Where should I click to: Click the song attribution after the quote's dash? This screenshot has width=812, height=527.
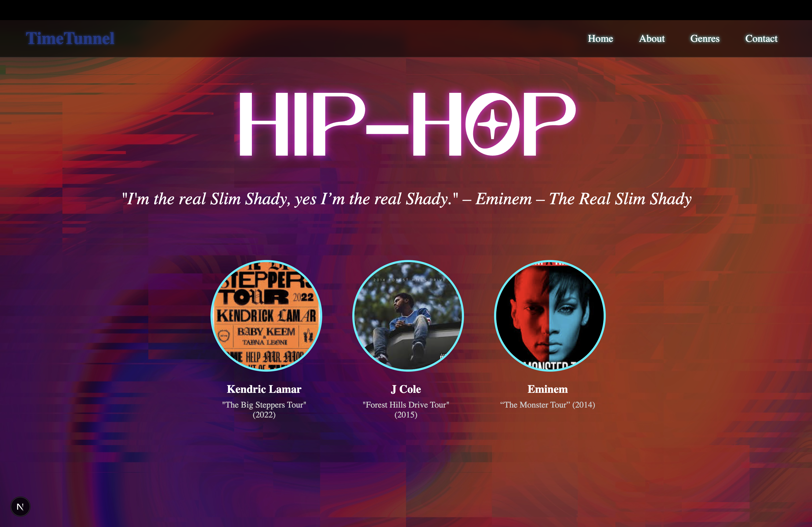point(620,199)
